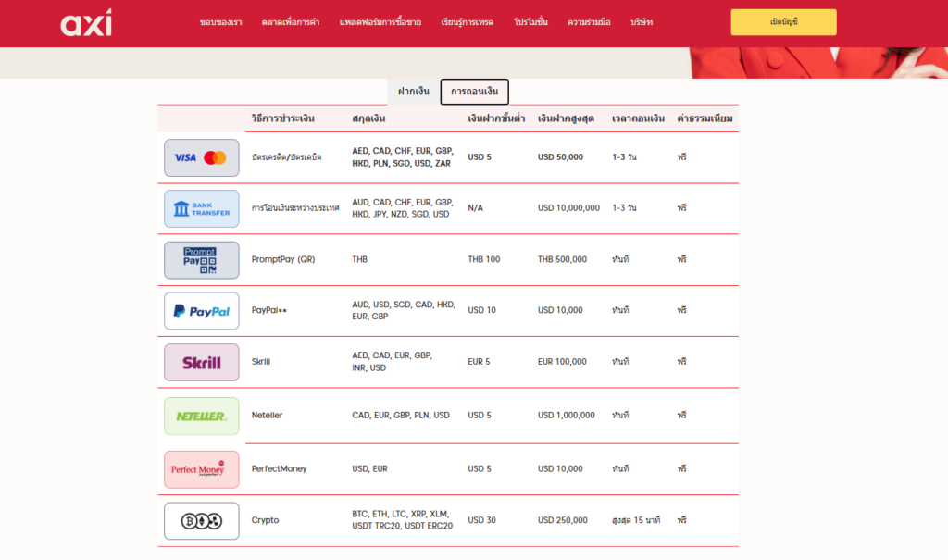Go to the เรียนรู้การเทรด menu
Image resolution: width=948 pixels, height=560 pixels.
pos(468,22)
